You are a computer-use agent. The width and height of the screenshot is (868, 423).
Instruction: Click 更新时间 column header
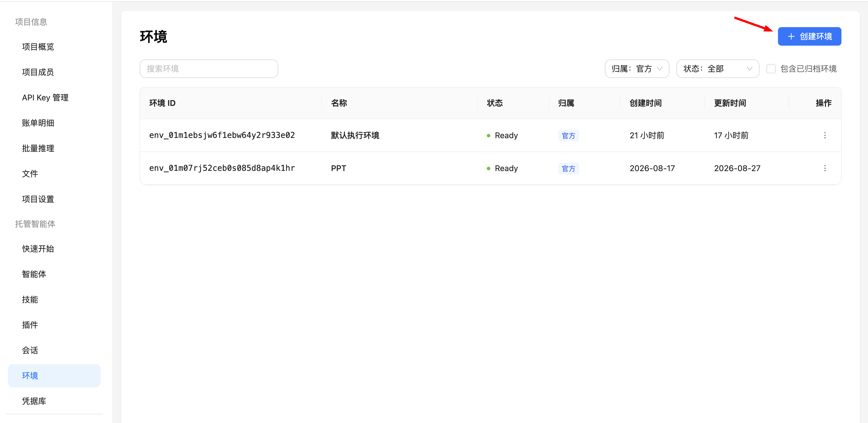point(729,103)
